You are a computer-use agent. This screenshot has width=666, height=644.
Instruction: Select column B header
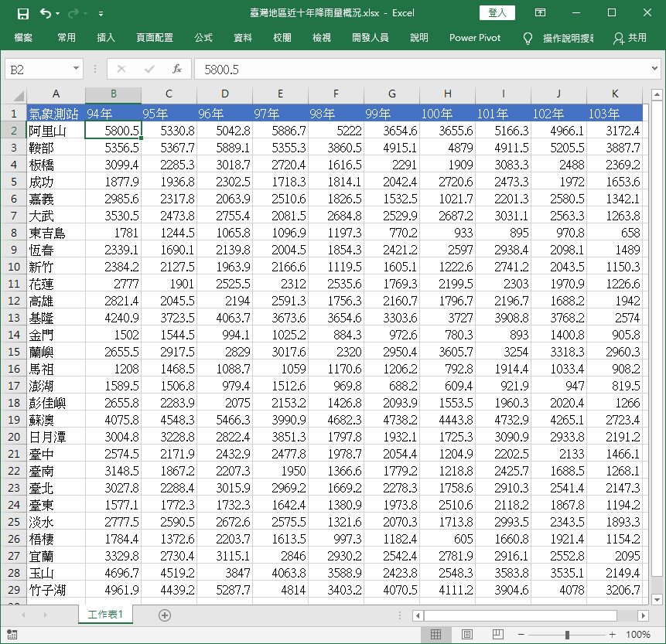pyautogui.click(x=114, y=94)
